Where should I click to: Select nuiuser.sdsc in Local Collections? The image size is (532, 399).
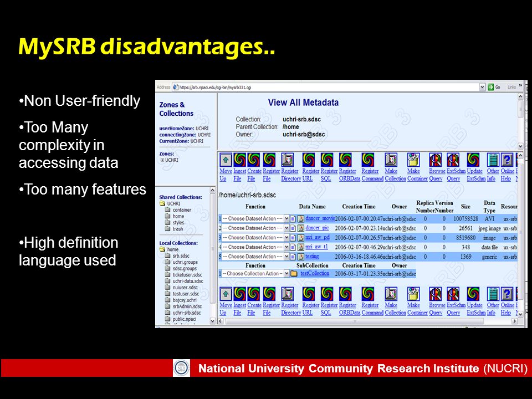tap(185, 288)
